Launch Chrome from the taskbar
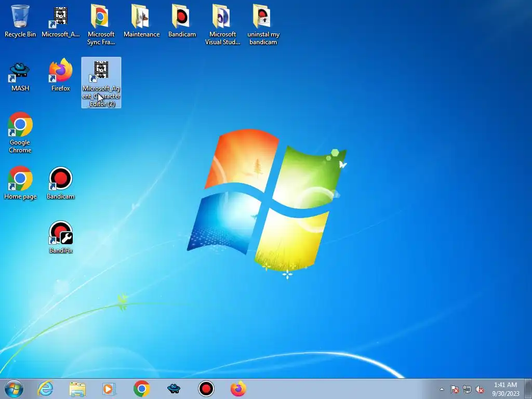The image size is (532, 399). [x=141, y=389]
